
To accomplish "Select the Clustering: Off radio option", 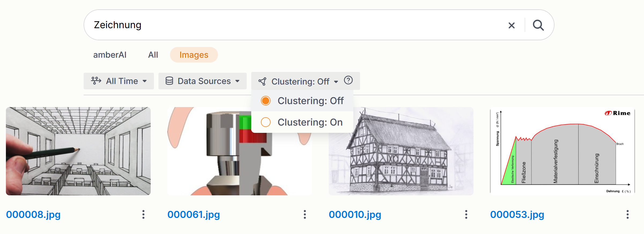I will coord(266,101).
